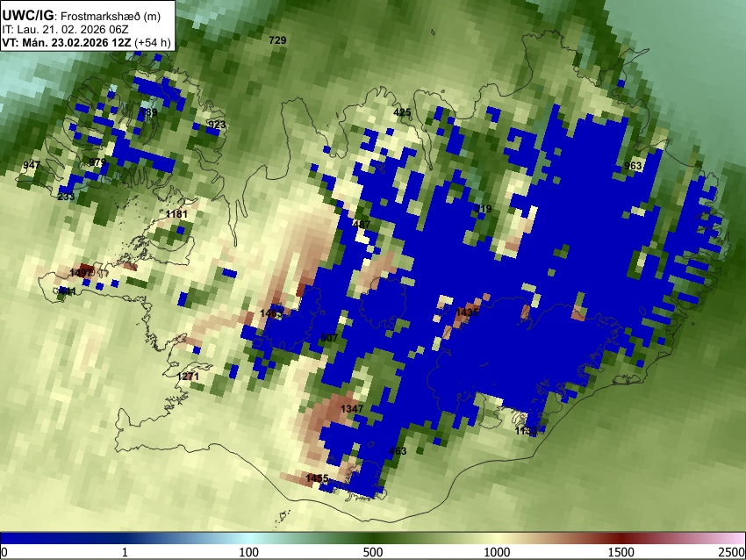Click the legend tick label 100

(x=248, y=552)
